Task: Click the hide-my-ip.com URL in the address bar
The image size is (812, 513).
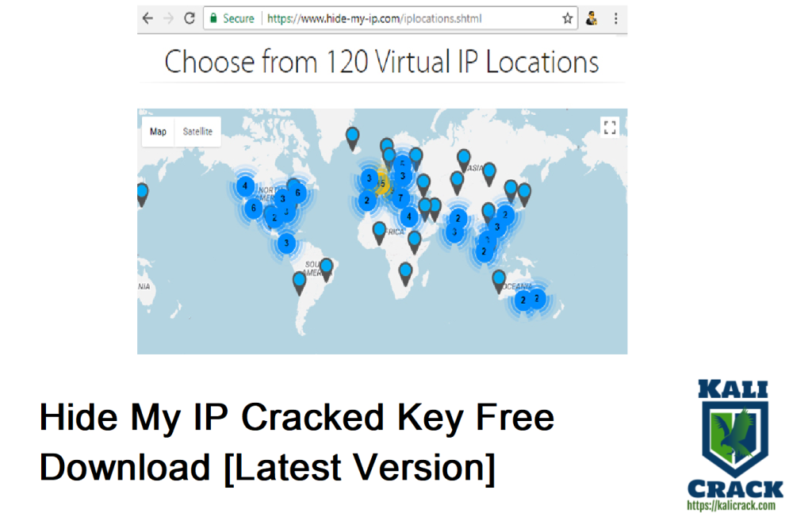Action: (x=374, y=19)
